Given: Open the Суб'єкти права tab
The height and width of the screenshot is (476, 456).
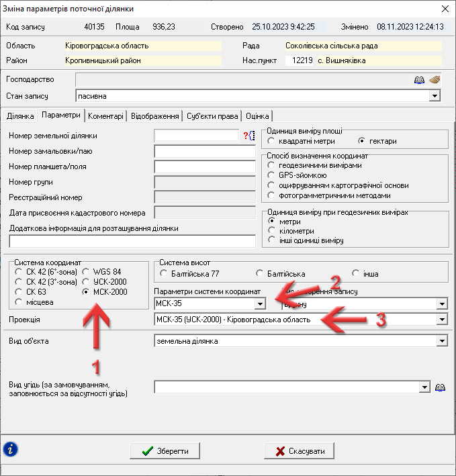Looking at the screenshot, I should tap(212, 115).
